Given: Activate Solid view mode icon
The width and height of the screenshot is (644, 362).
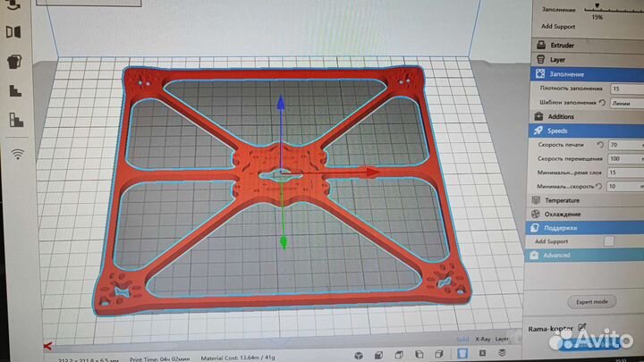Looking at the screenshot, I should point(462,353).
